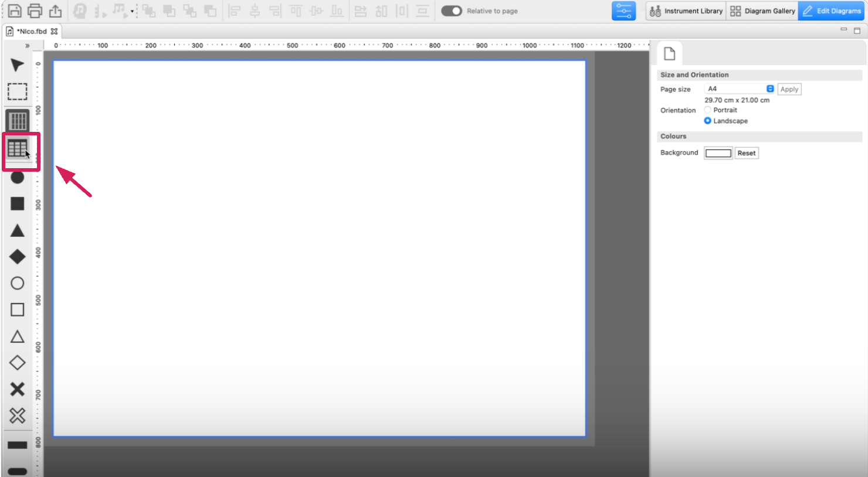The width and height of the screenshot is (868, 477).
Task: Switch to the Diagram Gallery tab
Action: pyautogui.click(x=762, y=11)
